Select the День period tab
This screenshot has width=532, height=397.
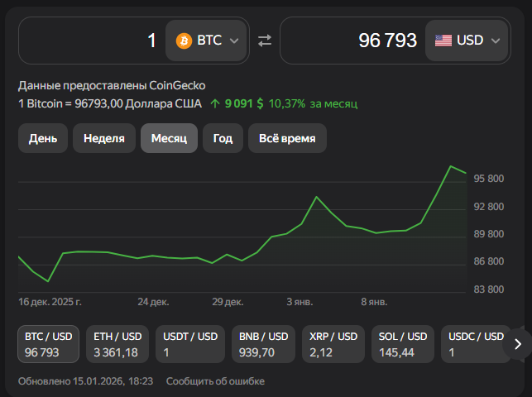43,138
